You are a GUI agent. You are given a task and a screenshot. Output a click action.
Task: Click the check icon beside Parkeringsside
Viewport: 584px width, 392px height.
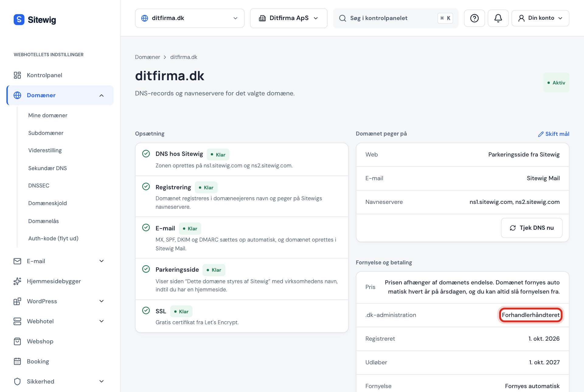(146, 269)
